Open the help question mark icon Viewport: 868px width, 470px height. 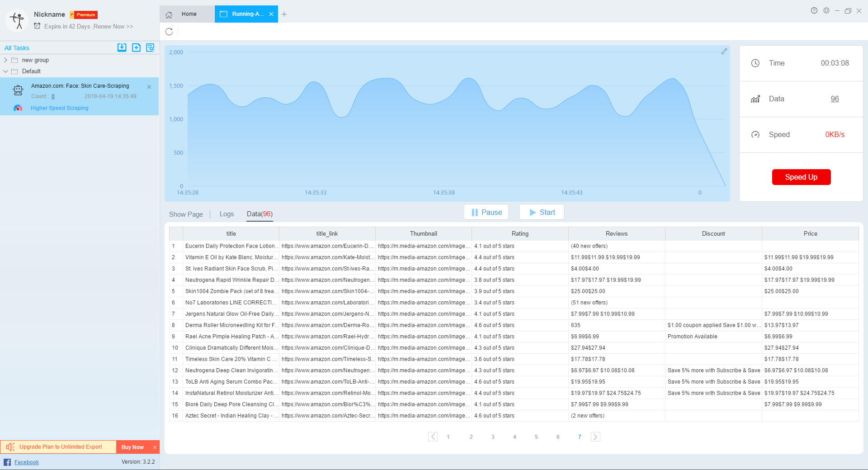(x=814, y=10)
